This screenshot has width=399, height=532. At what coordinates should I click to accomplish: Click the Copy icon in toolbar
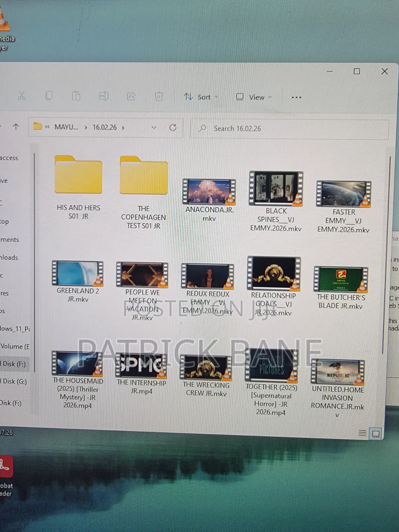49,96
